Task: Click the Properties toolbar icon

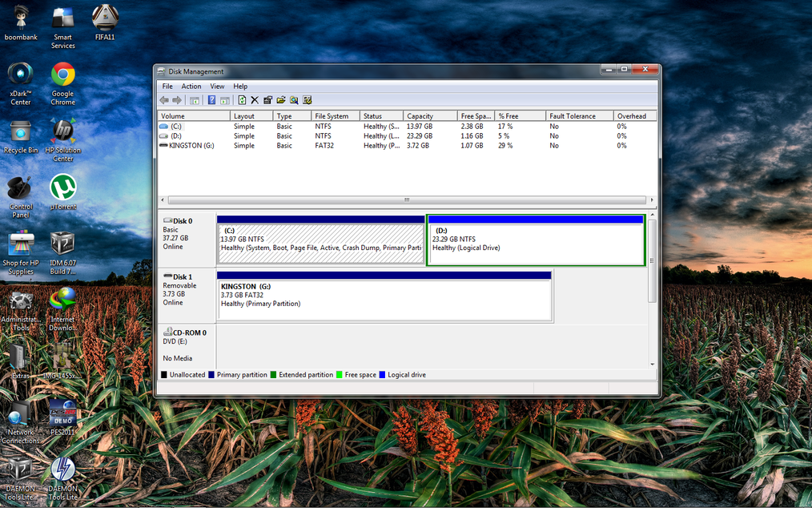Action: click(267, 100)
